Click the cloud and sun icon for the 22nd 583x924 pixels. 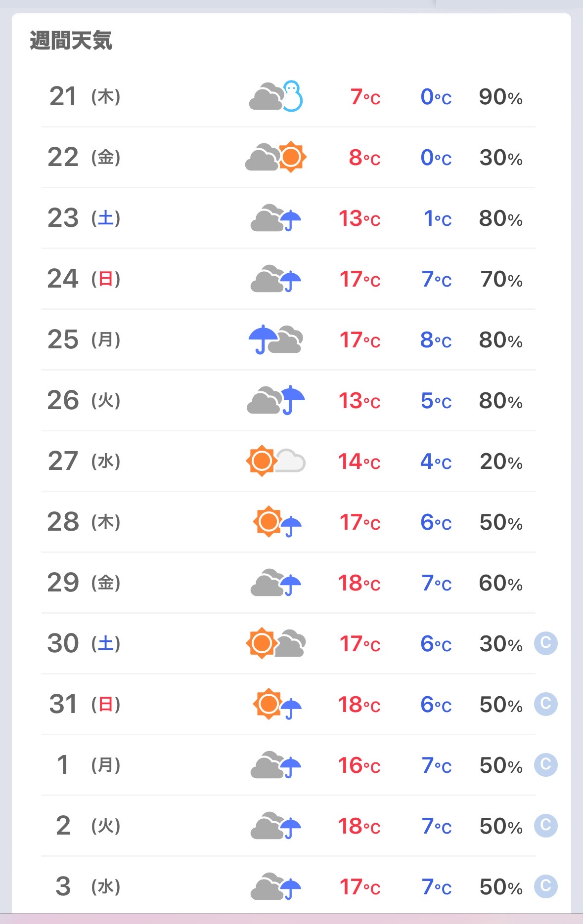click(x=276, y=157)
